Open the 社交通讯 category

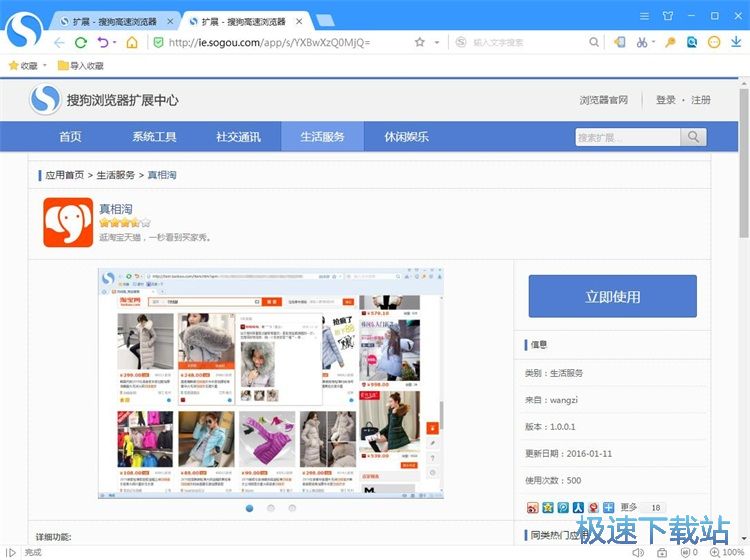tap(238, 137)
